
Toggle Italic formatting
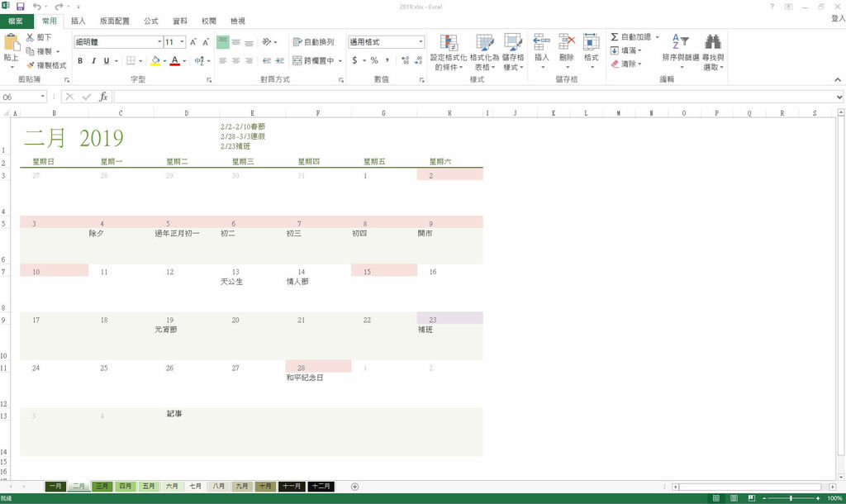tap(93, 60)
